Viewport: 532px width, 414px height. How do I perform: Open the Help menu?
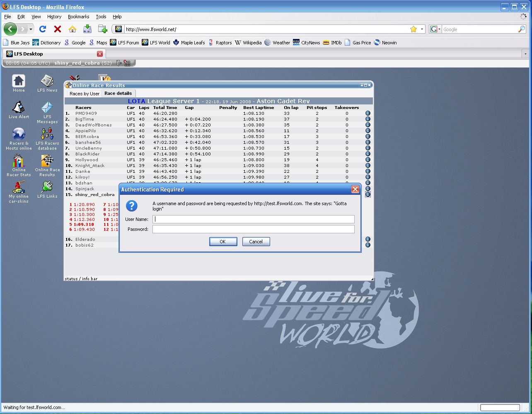tap(117, 17)
